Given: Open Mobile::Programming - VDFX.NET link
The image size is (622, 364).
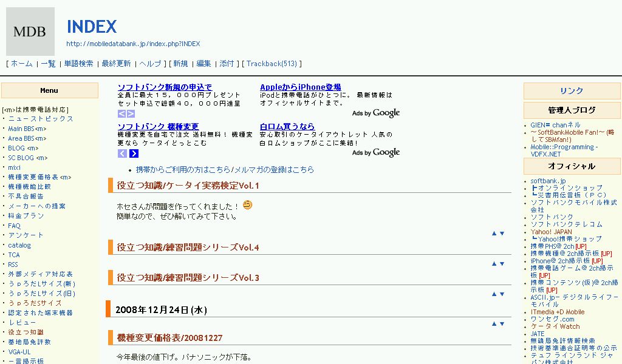Looking at the screenshot, I should (x=564, y=150).
